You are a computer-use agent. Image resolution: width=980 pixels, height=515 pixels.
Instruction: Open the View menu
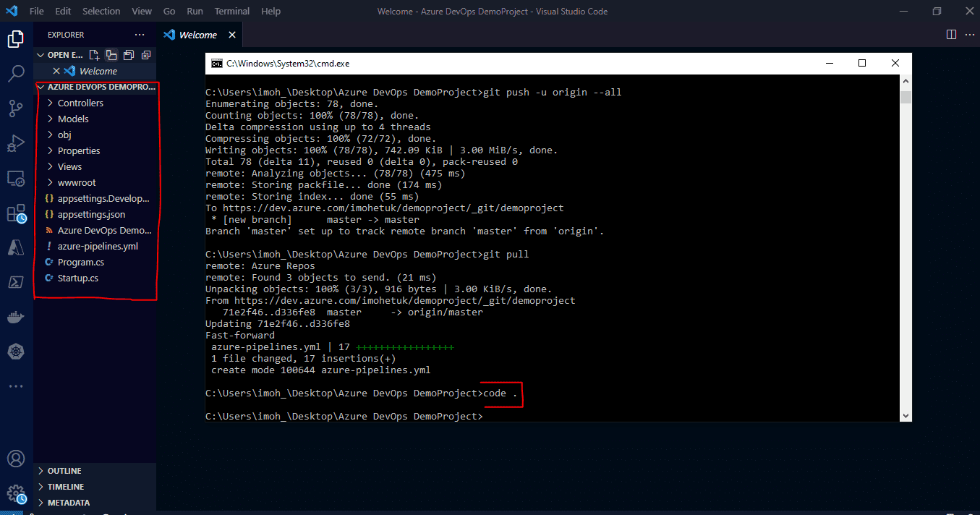pyautogui.click(x=142, y=11)
